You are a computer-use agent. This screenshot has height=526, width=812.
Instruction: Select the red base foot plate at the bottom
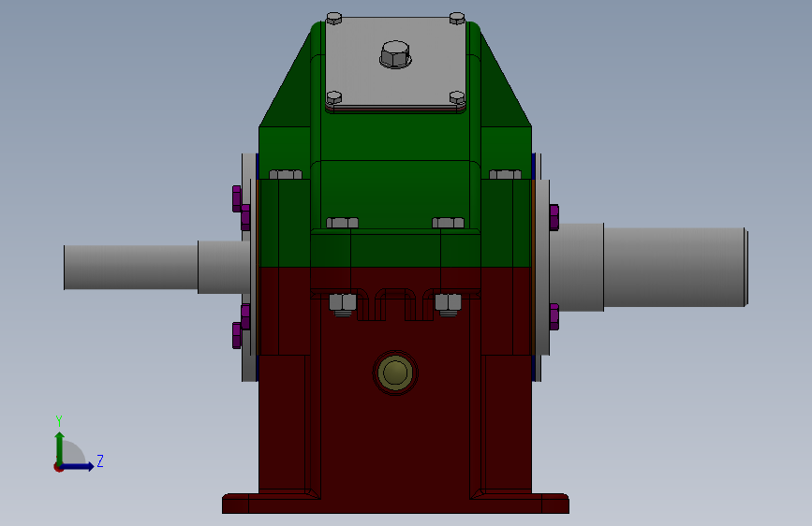[395, 504]
